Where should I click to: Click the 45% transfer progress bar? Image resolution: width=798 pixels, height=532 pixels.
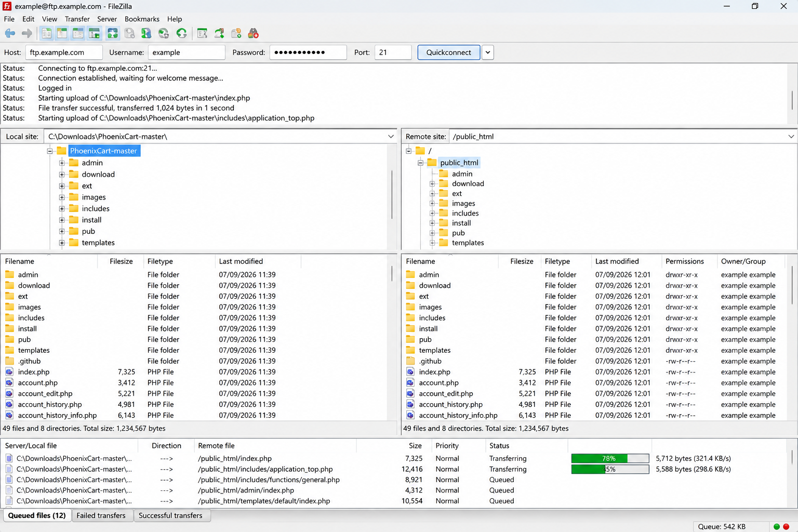point(610,469)
